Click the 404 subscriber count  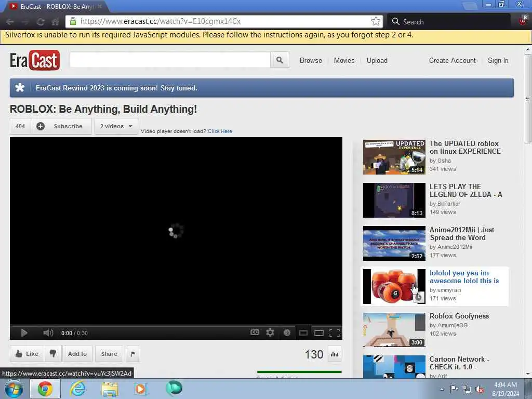coord(20,126)
